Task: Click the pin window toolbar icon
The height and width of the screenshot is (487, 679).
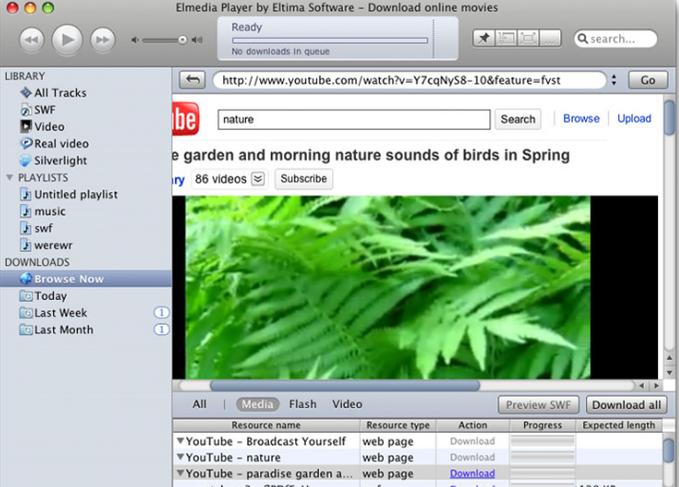Action: (484, 38)
